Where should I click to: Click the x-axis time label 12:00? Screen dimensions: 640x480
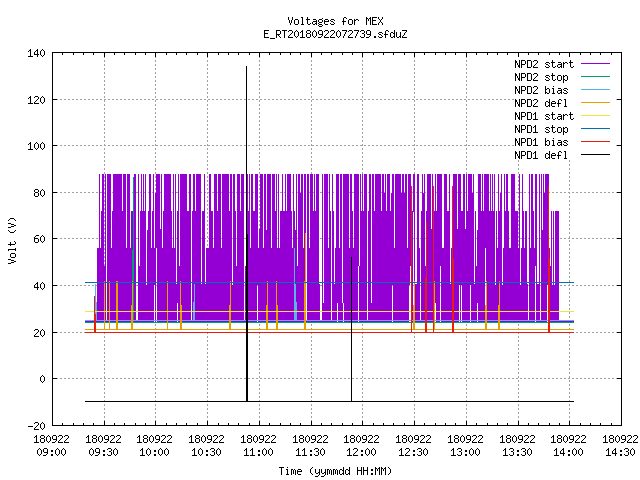361,452
